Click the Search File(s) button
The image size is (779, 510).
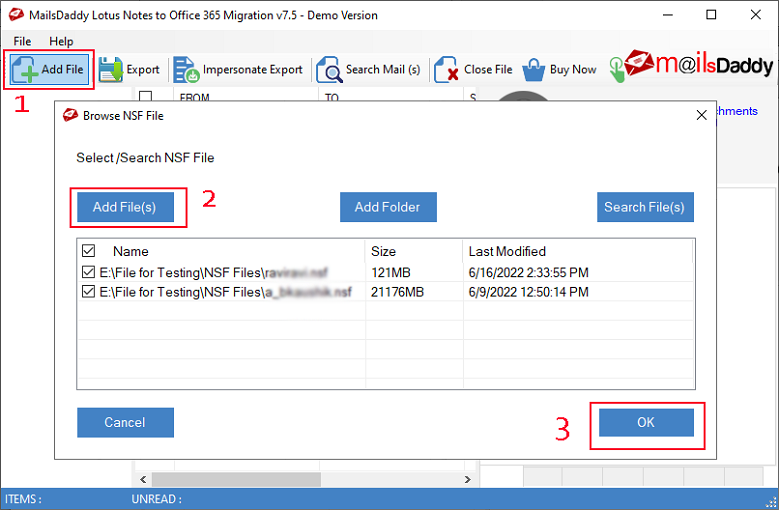coord(645,207)
